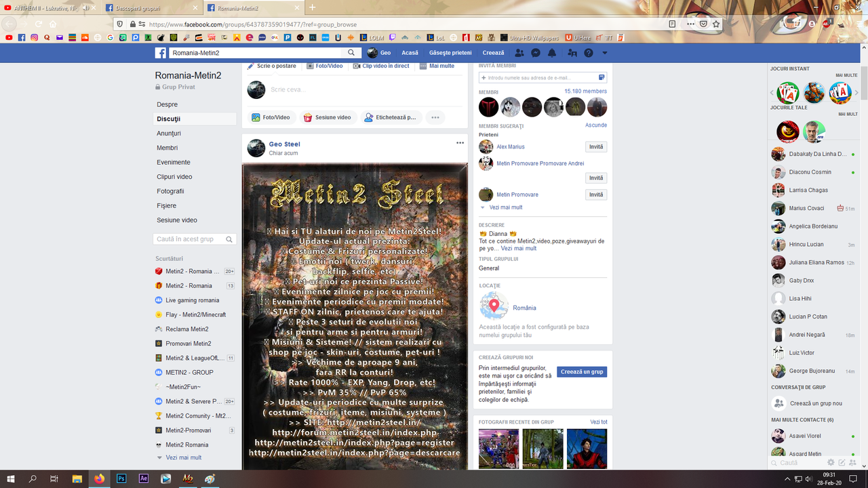The image size is (868, 488).
Task: Hide suggested members with 'Ascunde'
Action: (596, 125)
